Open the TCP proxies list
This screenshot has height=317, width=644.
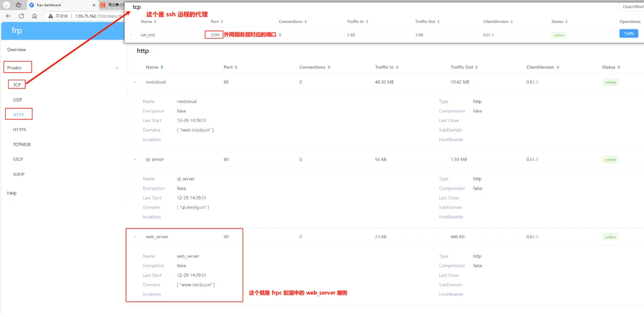click(17, 85)
